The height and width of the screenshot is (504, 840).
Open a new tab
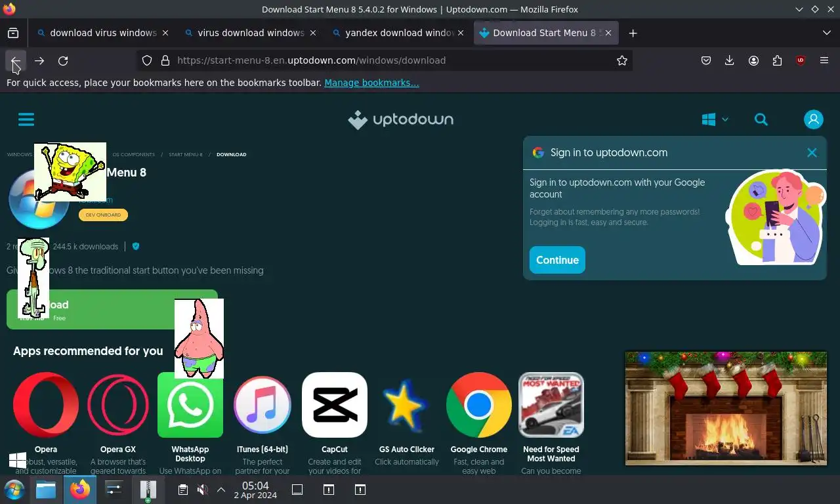click(633, 33)
